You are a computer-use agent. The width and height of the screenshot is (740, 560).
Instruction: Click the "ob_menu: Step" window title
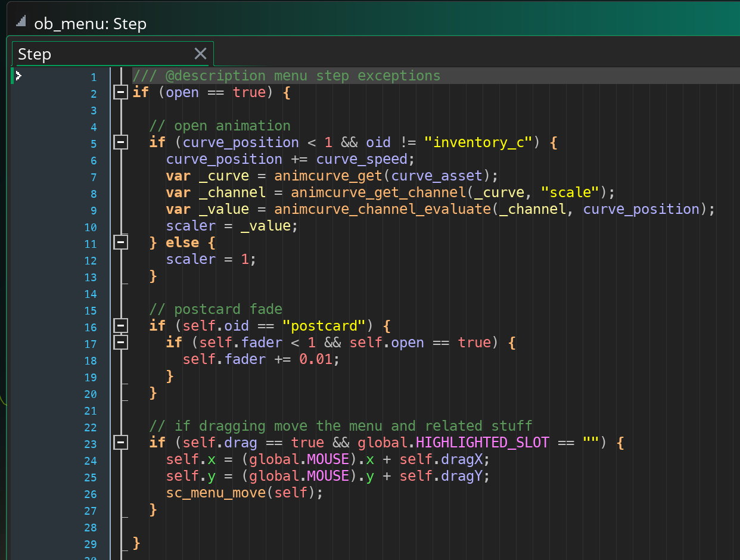point(90,23)
